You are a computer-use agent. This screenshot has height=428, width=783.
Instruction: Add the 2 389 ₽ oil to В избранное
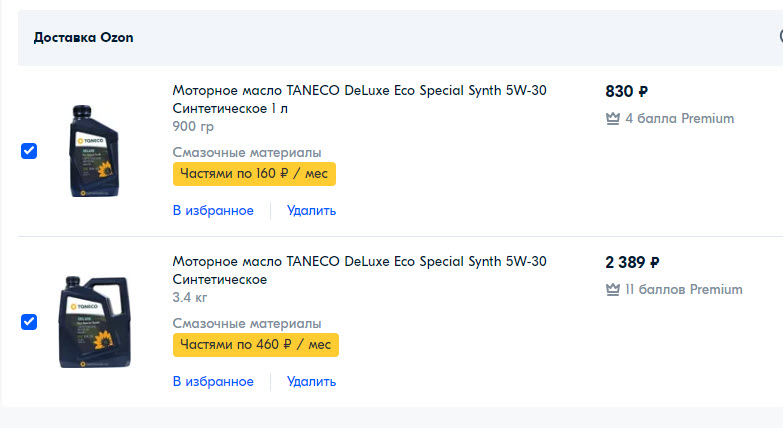213,382
